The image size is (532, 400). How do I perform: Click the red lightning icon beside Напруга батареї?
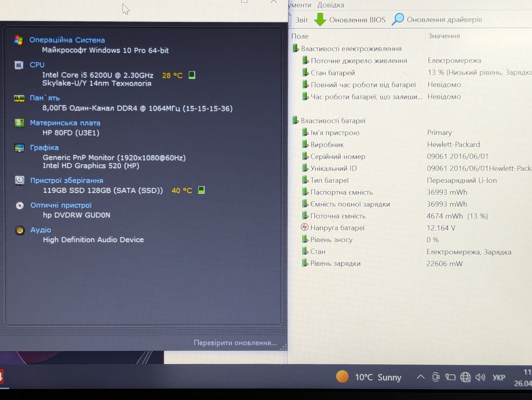tap(305, 227)
